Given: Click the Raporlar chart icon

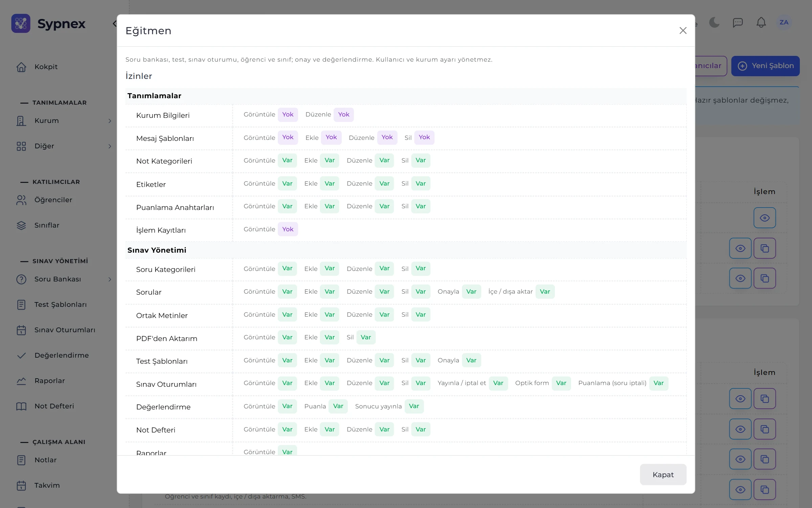Looking at the screenshot, I should point(21,381).
